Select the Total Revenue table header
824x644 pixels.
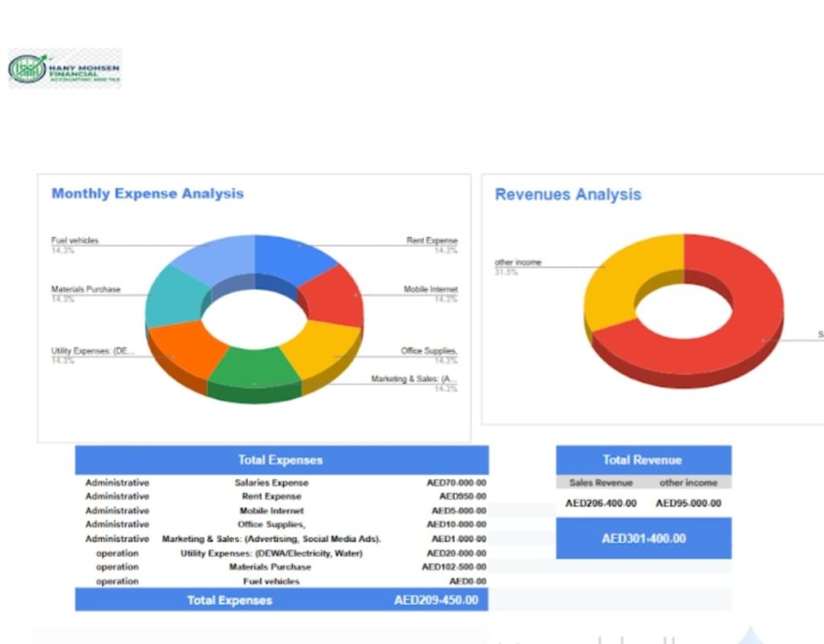(642, 460)
